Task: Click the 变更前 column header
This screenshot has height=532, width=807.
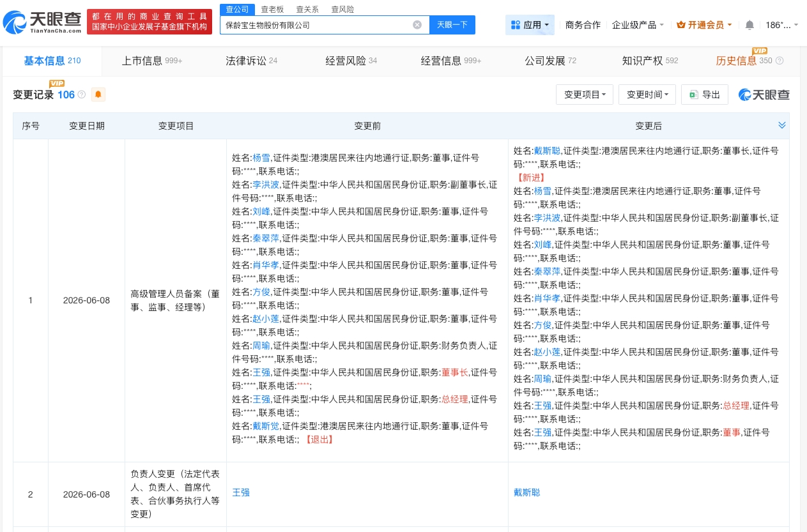Action: (x=367, y=126)
